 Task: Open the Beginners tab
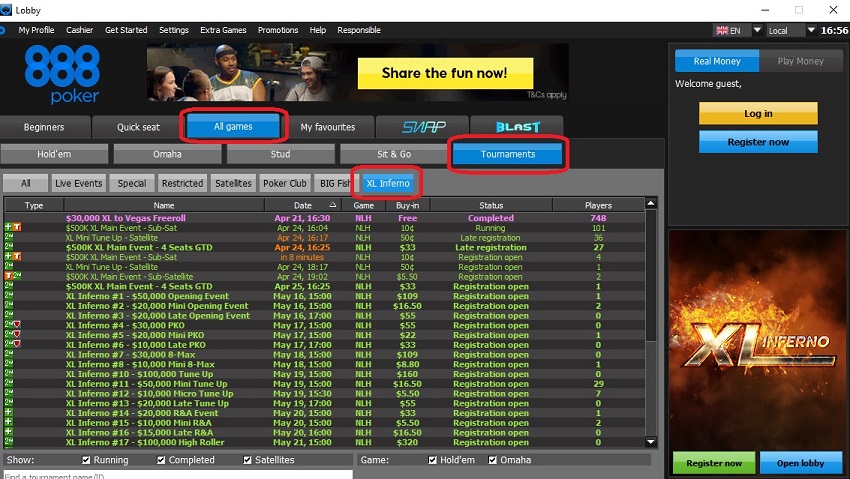point(44,127)
